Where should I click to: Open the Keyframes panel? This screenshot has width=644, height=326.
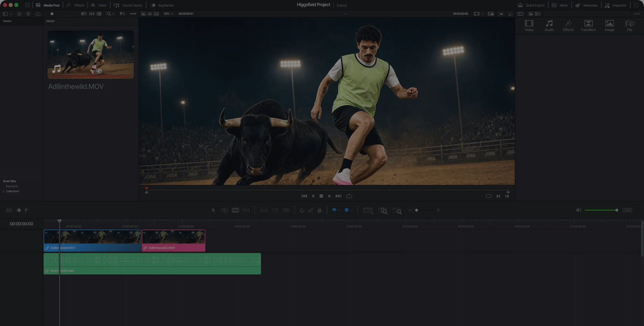click(x=162, y=5)
